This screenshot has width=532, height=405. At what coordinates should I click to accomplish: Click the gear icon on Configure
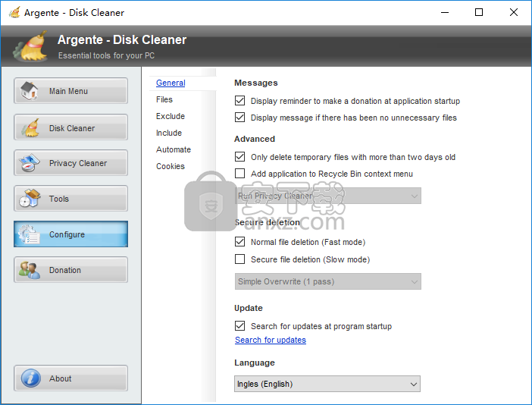tap(29, 234)
